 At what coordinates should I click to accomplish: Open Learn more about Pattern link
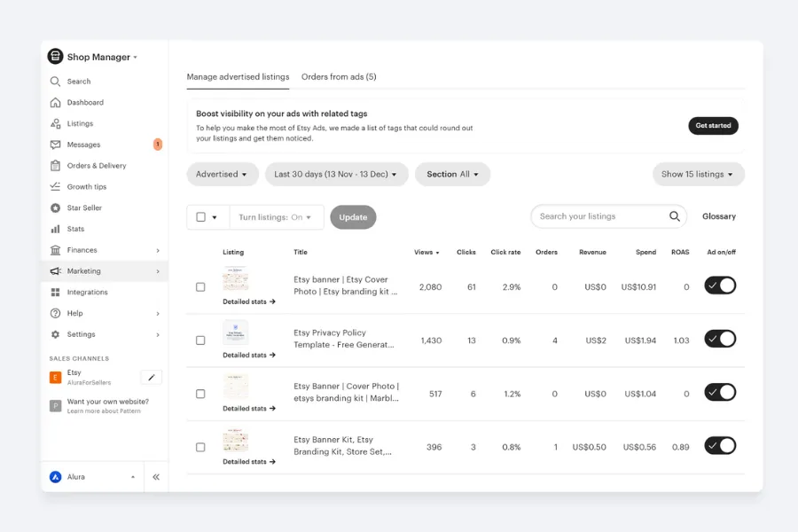(104, 411)
